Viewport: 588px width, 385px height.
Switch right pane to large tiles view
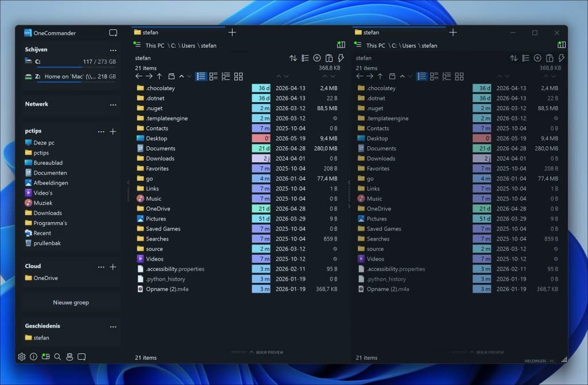click(x=459, y=76)
